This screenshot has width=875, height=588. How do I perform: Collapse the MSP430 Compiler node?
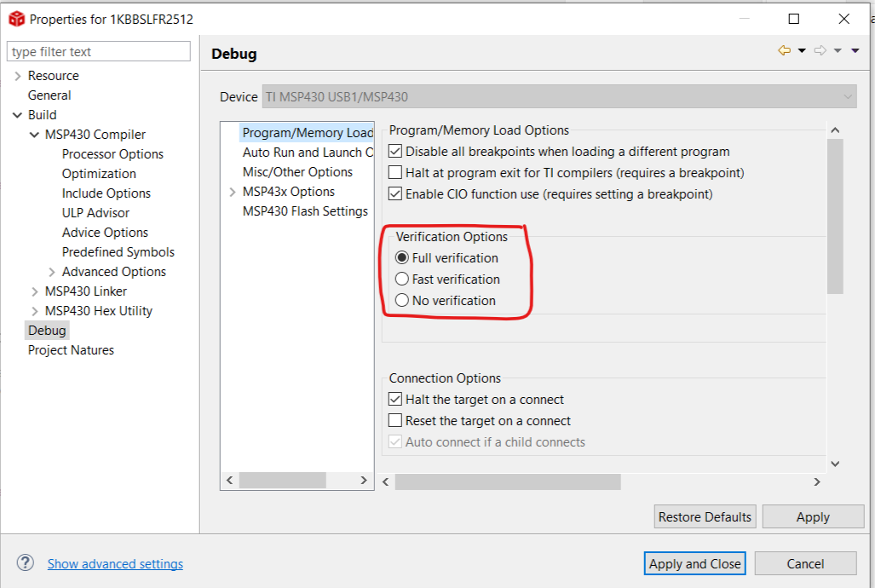(35, 135)
